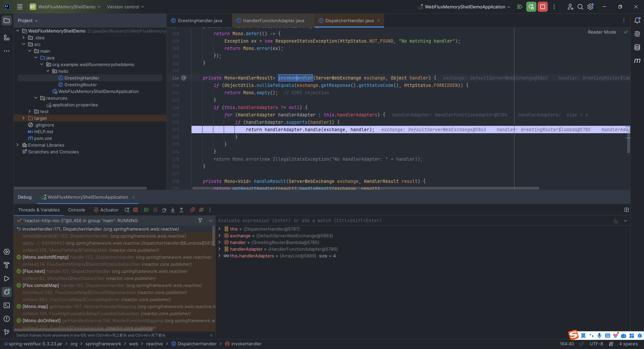This screenshot has height=349, width=644.
Task: Select Threads & Variables tab
Action: 39,210
